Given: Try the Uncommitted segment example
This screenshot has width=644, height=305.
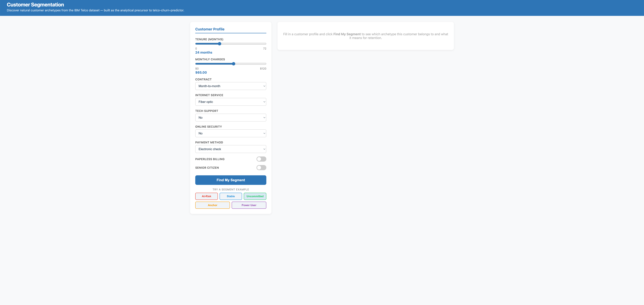Looking at the screenshot, I should (x=255, y=196).
